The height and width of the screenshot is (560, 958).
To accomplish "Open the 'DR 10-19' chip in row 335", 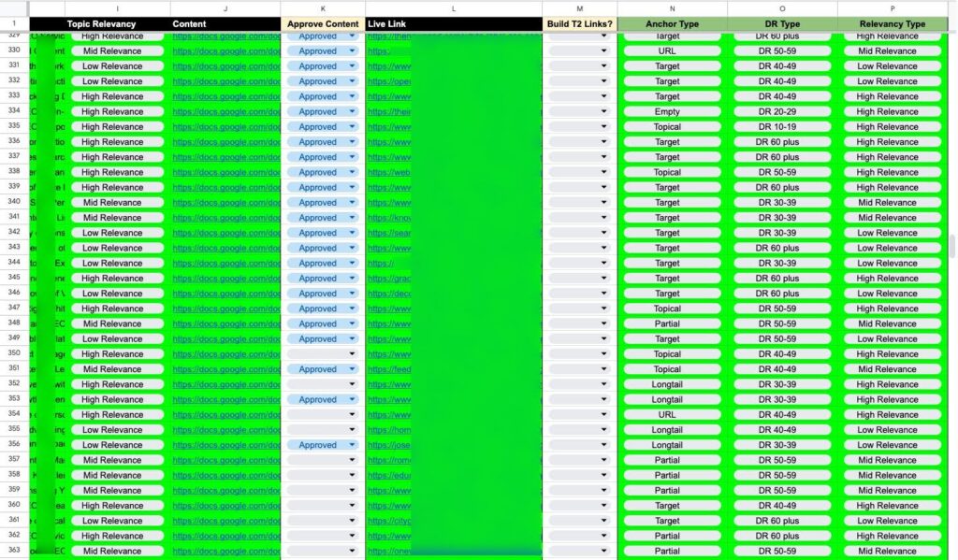I will coord(778,127).
